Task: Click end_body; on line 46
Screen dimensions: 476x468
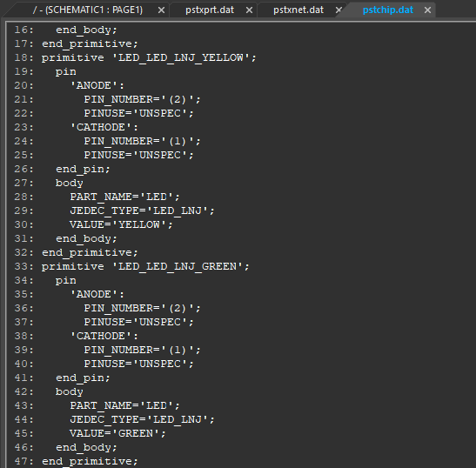Action: pyautogui.click(x=86, y=448)
